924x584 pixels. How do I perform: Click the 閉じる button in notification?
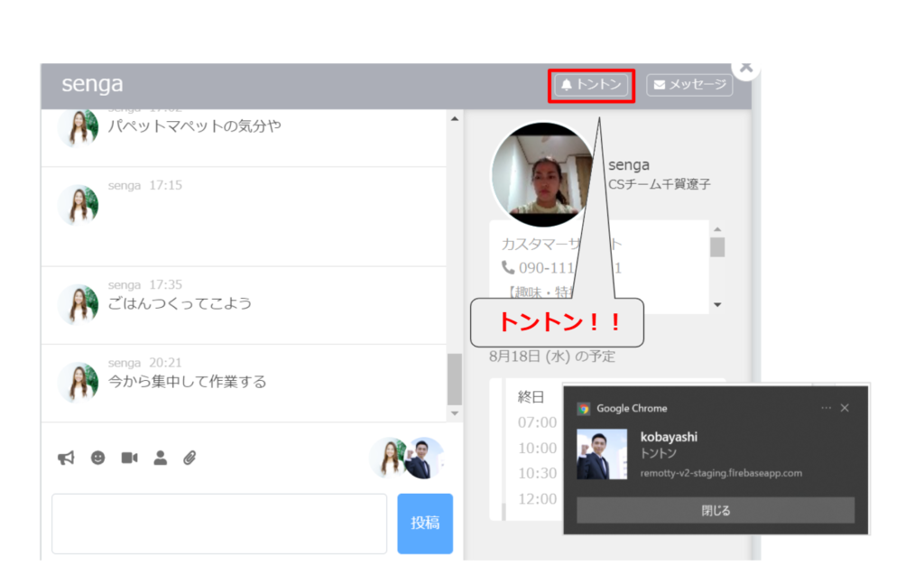click(716, 510)
